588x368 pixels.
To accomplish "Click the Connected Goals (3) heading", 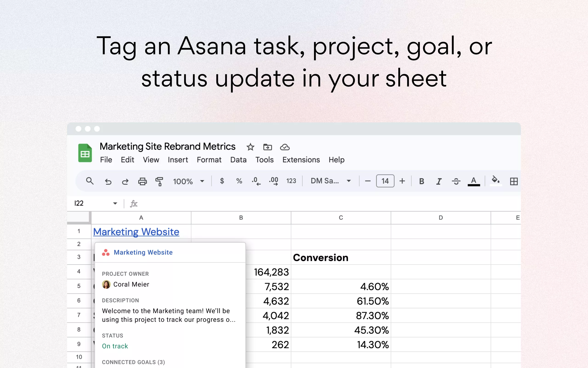I will coord(133,362).
